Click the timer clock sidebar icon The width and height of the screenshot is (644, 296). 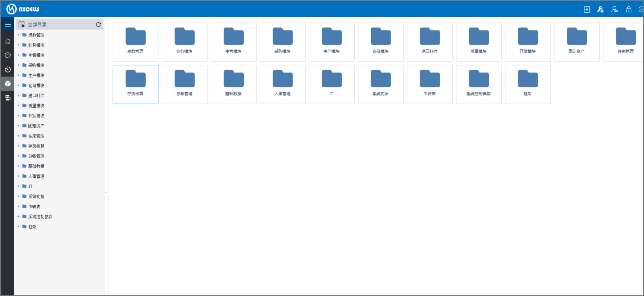[x=8, y=69]
